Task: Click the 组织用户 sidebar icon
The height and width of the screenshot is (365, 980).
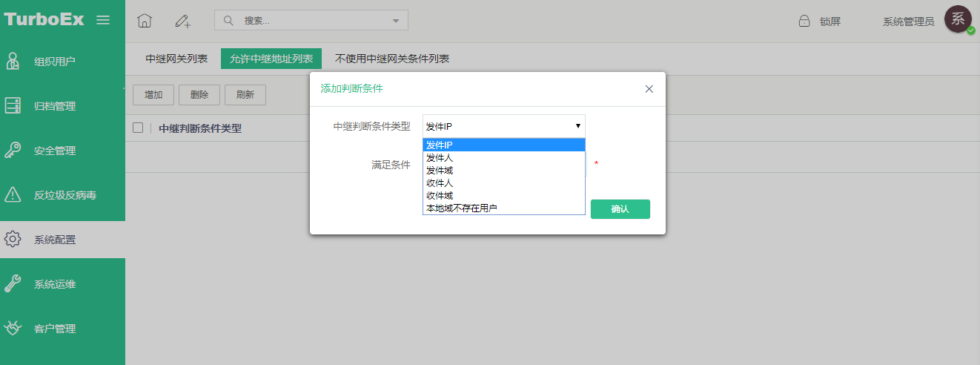Action: pos(13,61)
